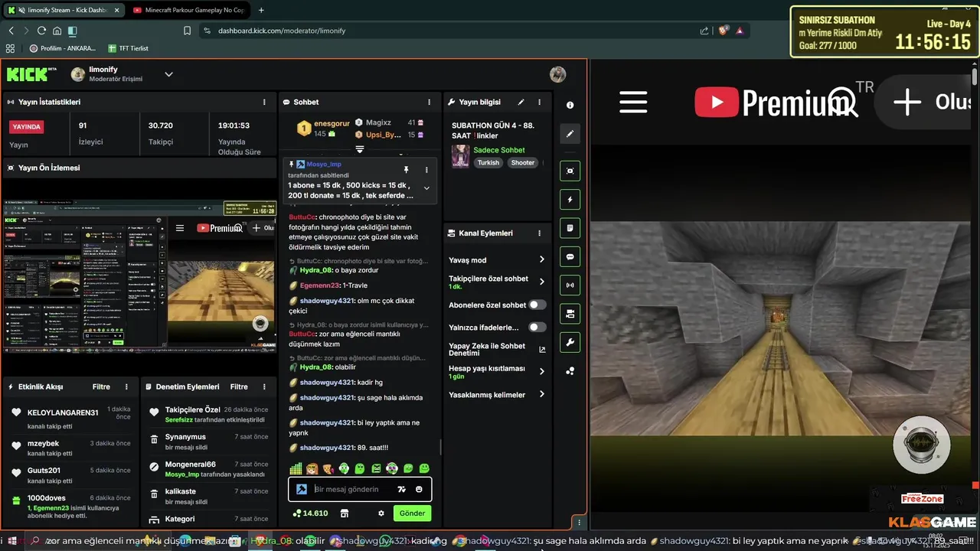Edit stream info with the pencil in Yayın bilgisi
This screenshot has height=551, width=980.
521,102
